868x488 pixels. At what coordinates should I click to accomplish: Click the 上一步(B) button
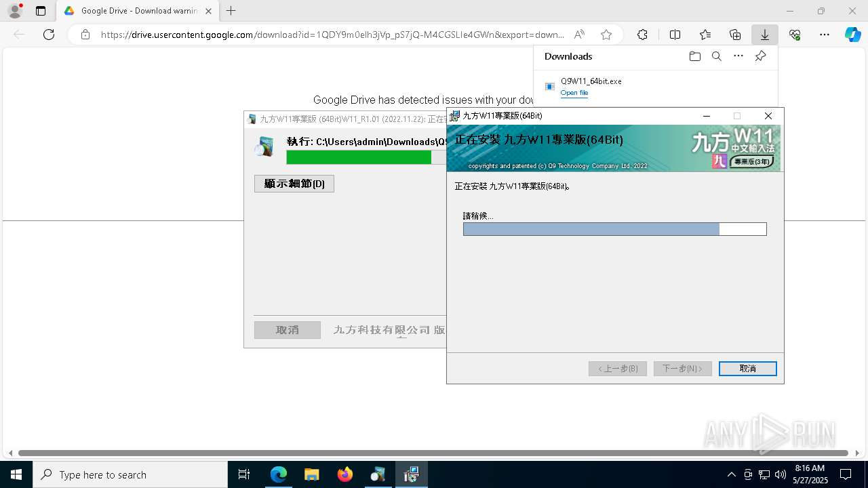[618, 369]
